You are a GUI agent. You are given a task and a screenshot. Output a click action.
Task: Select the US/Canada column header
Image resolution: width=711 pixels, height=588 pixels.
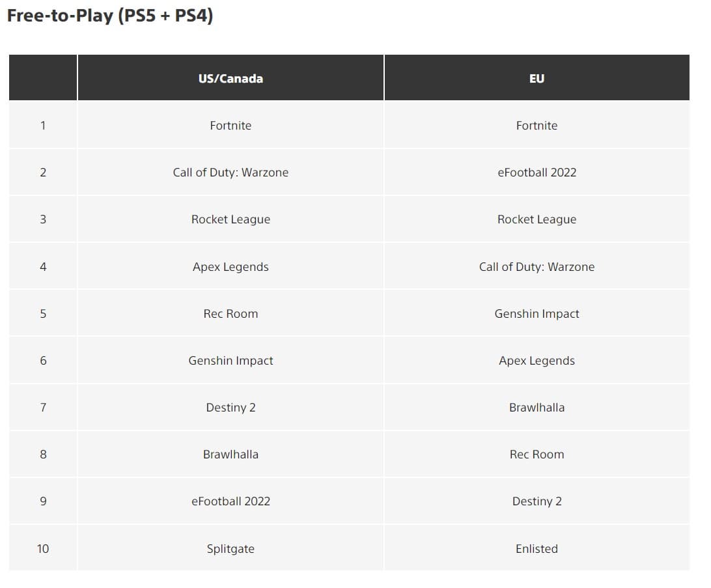pyautogui.click(x=230, y=79)
